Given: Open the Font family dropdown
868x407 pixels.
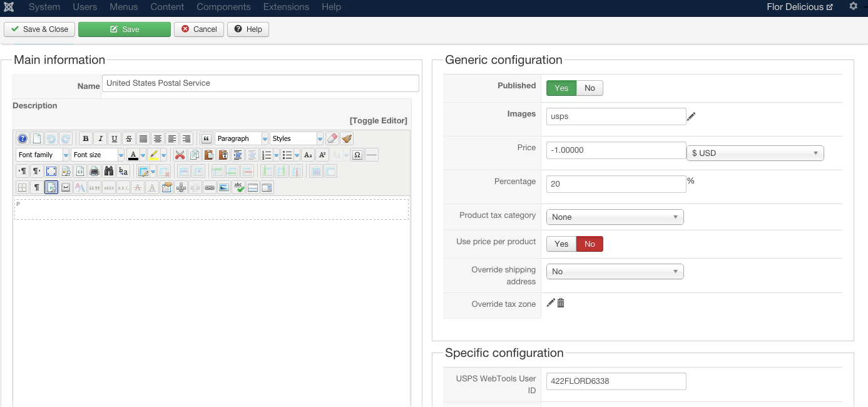Looking at the screenshot, I should (x=43, y=155).
